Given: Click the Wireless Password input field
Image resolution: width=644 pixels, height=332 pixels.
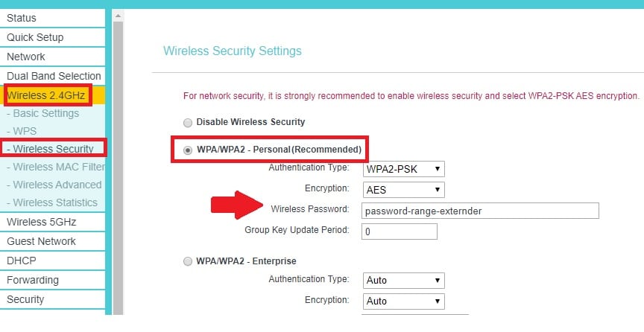Looking at the screenshot, I should click(479, 211).
